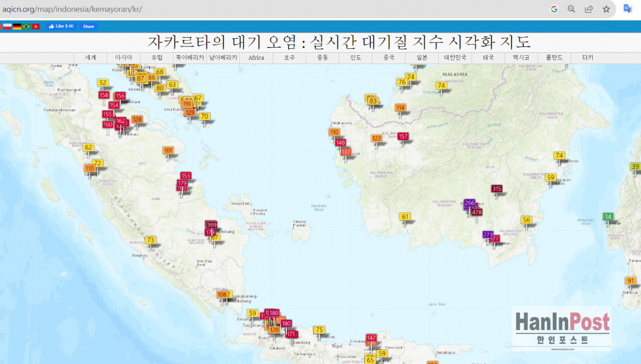Click the Facebook Share button
The image size is (641, 364).
(88, 26)
